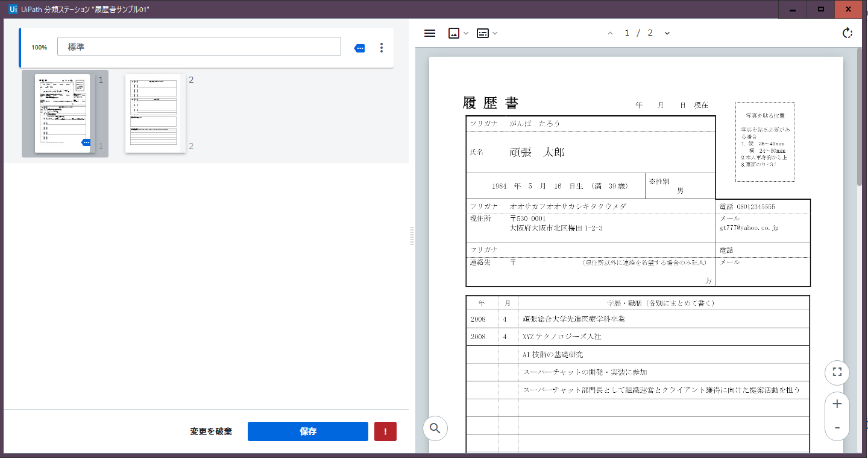
Task: Click furigana がんぱ たろう text
Action: pyautogui.click(x=535, y=123)
